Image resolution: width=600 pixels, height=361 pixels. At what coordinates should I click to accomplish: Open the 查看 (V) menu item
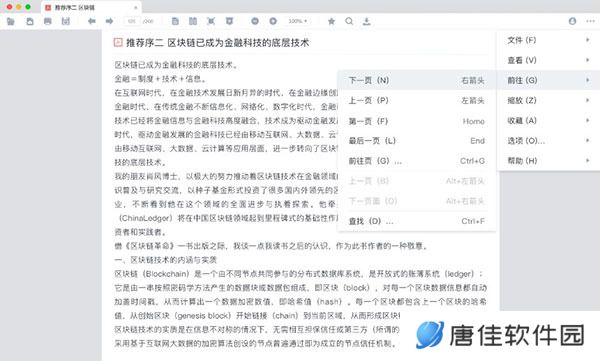point(548,60)
